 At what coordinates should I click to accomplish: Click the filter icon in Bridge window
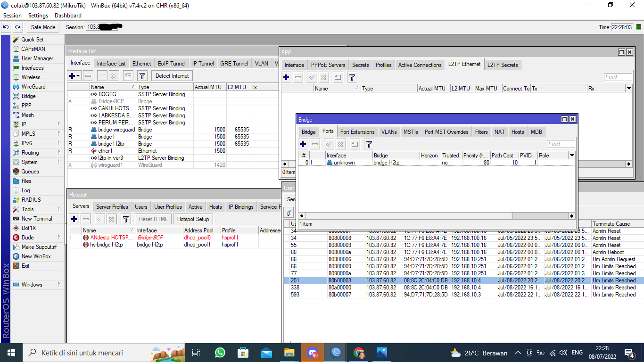369,144
